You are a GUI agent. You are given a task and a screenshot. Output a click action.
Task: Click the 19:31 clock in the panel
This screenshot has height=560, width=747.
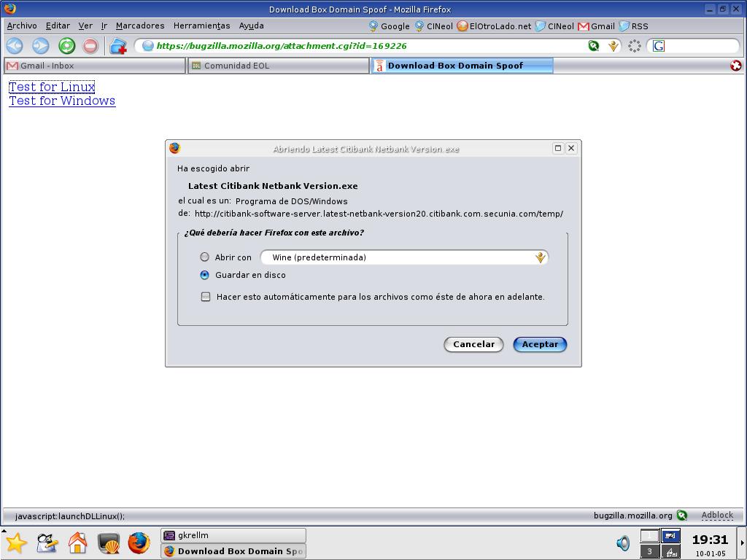710,540
